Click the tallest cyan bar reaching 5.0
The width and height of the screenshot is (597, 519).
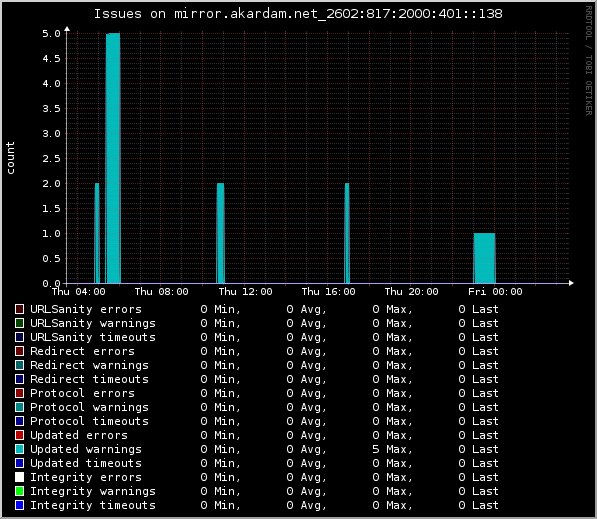[113, 158]
